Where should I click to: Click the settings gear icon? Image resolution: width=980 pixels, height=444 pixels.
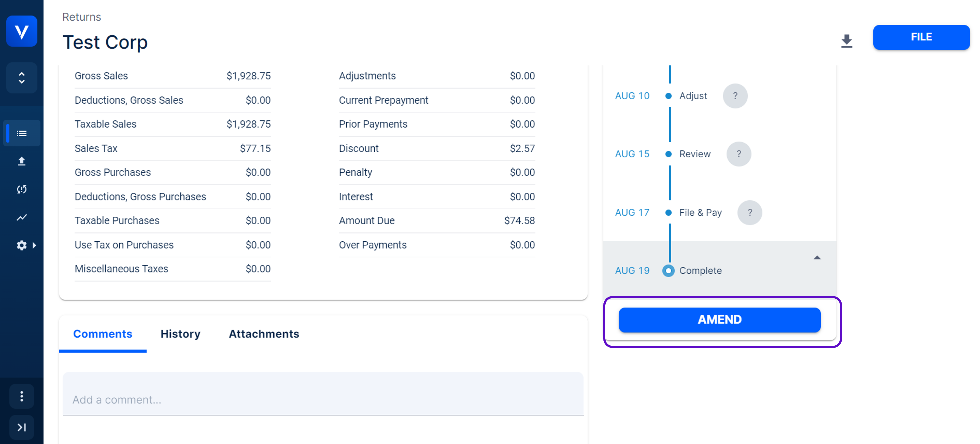coord(22,245)
